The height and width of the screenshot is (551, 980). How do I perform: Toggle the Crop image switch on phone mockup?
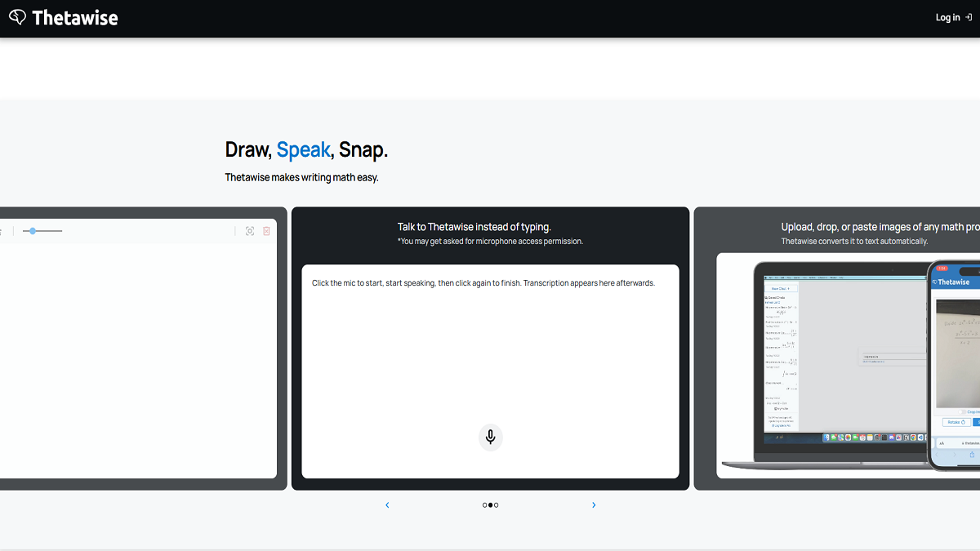pyautogui.click(x=961, y=412)
